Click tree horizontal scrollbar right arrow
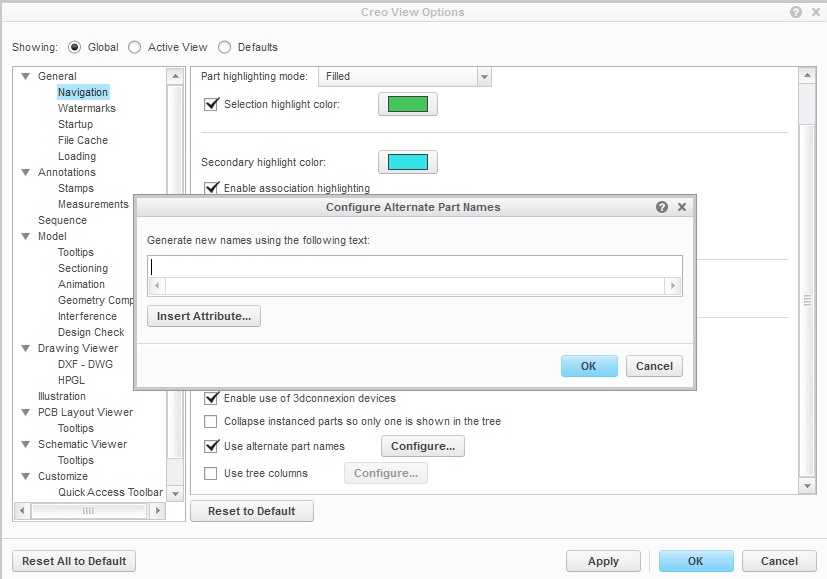Viewport: 827px width, 579px height. (x=157, y=510)
